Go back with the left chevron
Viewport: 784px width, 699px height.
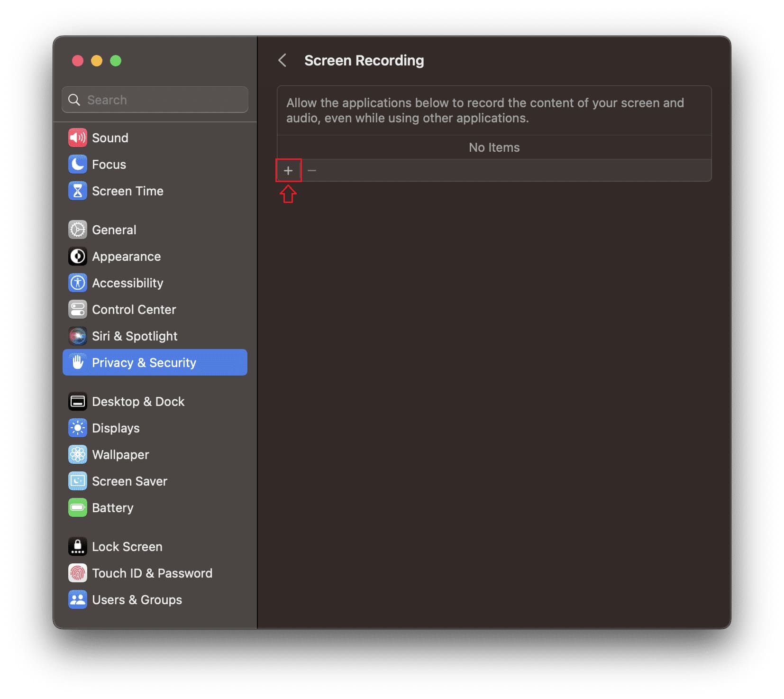coord(282,60)
